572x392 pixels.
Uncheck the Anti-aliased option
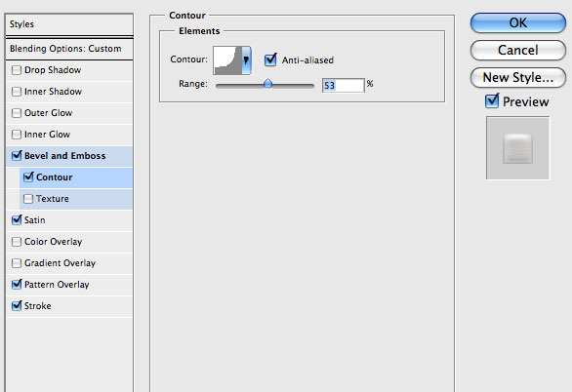tap(270, 59)
